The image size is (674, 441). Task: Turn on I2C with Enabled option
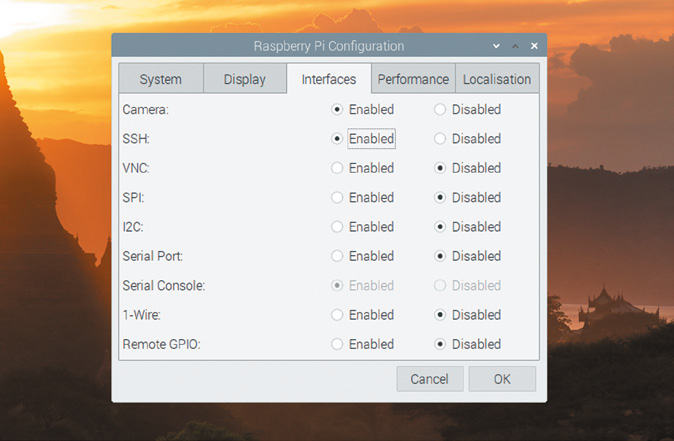click(x=337, y=227)
